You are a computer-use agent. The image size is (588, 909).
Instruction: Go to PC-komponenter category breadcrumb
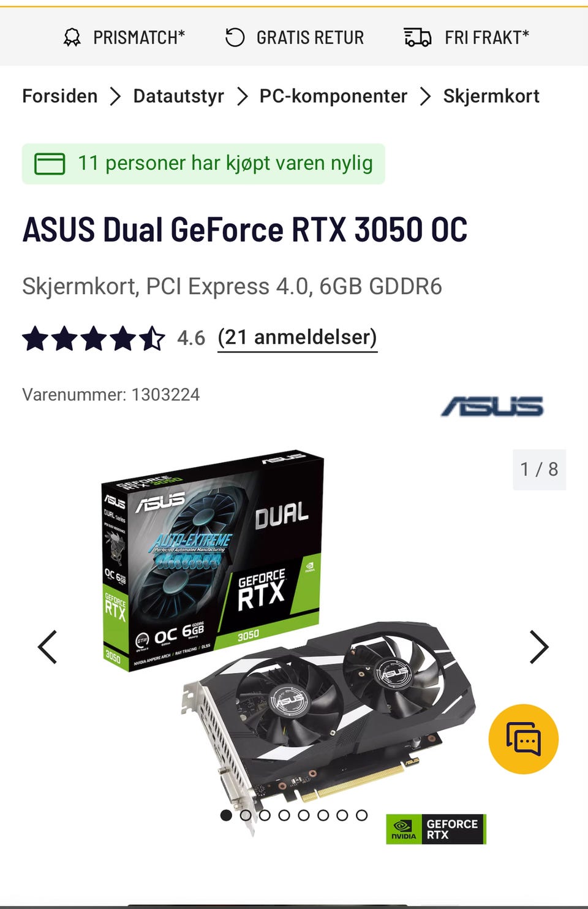pyautogui.click(x=333, y=96)
